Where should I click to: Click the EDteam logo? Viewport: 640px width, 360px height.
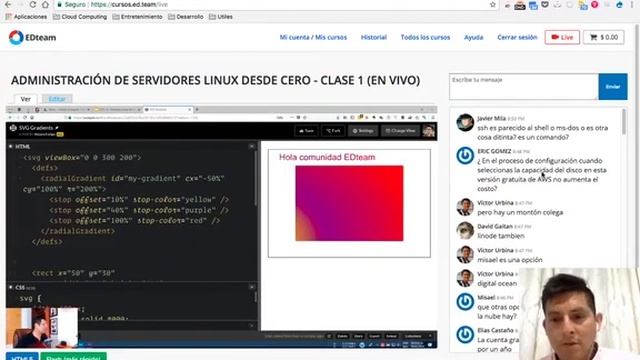click(33, 38)
